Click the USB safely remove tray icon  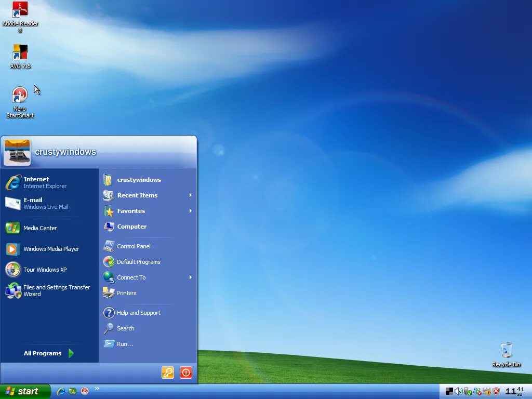(x=468, y=392)
